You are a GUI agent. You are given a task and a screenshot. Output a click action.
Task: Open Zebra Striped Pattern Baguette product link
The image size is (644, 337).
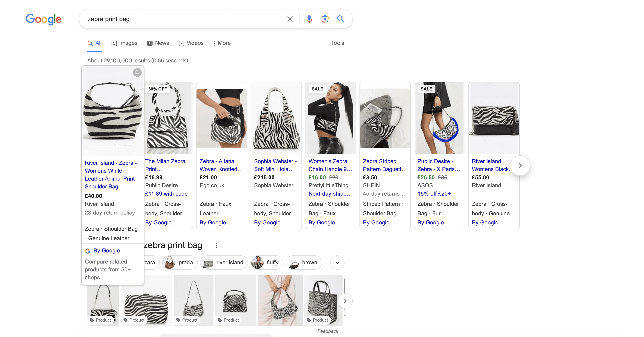pos(385,165)
